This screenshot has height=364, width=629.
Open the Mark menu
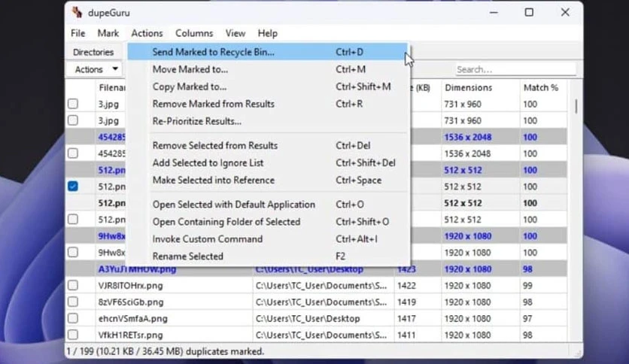coord(108,33)
